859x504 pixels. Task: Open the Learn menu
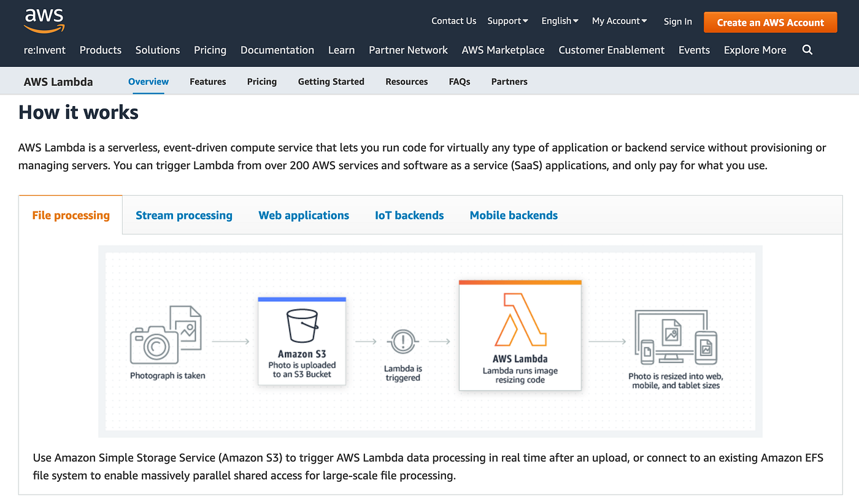click(x=341, y=50)
